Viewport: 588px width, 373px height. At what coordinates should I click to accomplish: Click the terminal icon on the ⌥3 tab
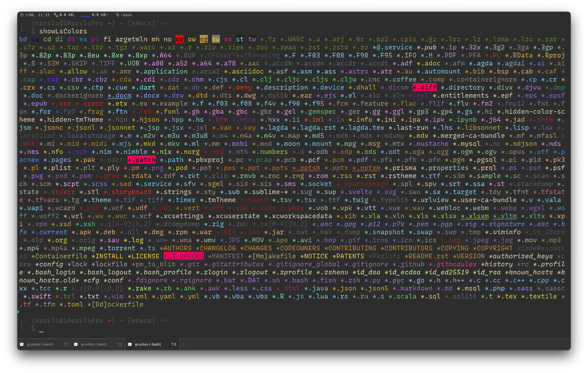coord(130,344)
